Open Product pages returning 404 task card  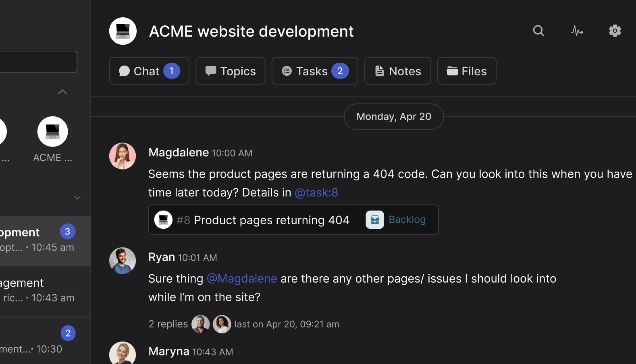[262, 220]
